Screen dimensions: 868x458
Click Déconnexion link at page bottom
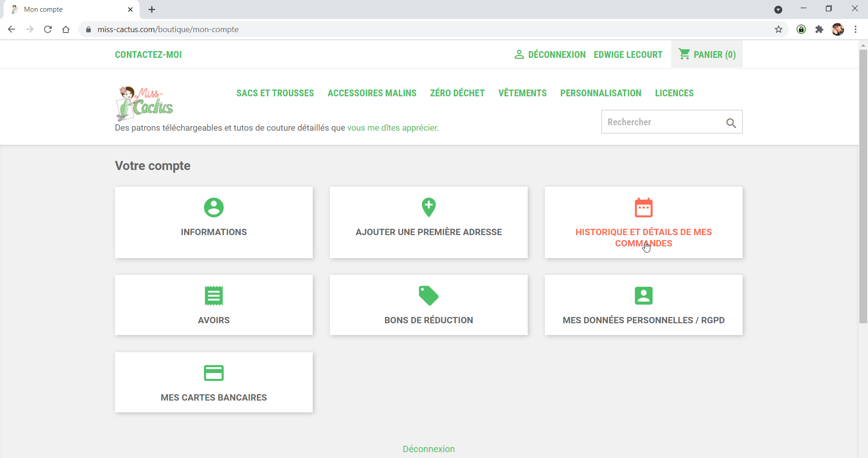click(x=429, y=449)
